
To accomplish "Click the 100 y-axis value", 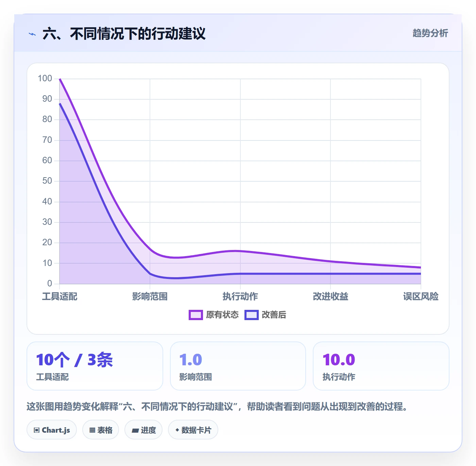I will coord(45,79).
